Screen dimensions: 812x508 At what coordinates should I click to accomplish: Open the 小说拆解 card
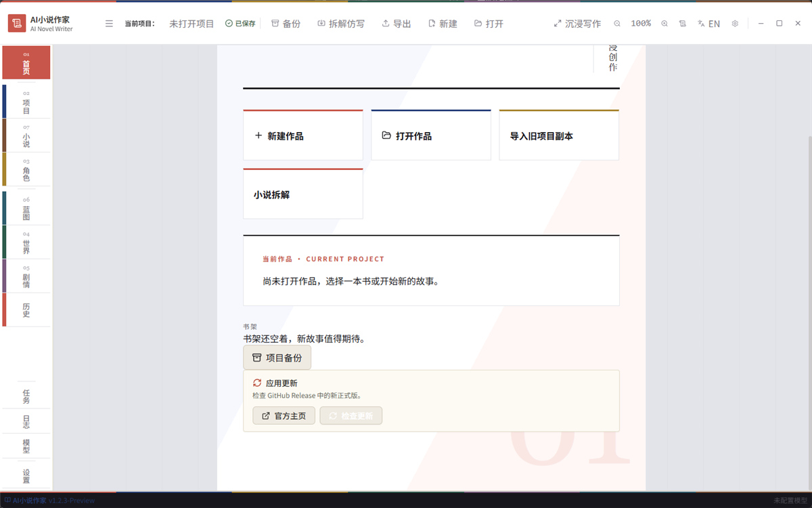[303, 194]
